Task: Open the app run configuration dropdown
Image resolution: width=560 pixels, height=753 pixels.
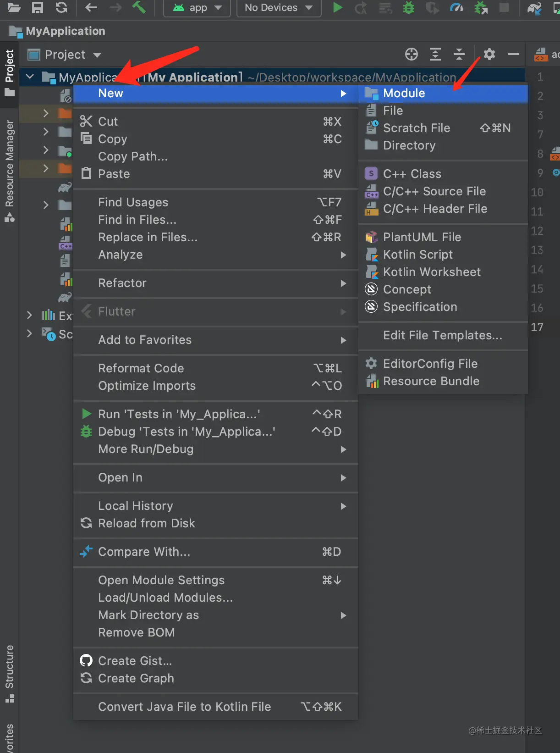Action: (x=197, y=8)
